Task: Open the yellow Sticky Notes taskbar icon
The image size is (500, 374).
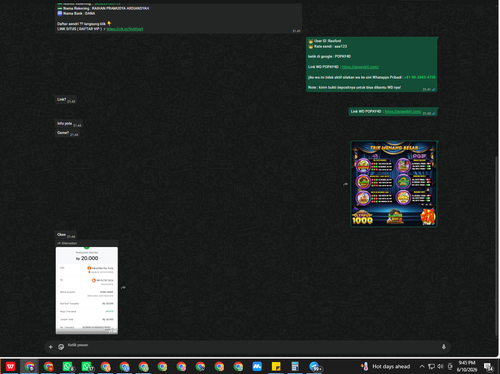Action: tap(276, 367)
